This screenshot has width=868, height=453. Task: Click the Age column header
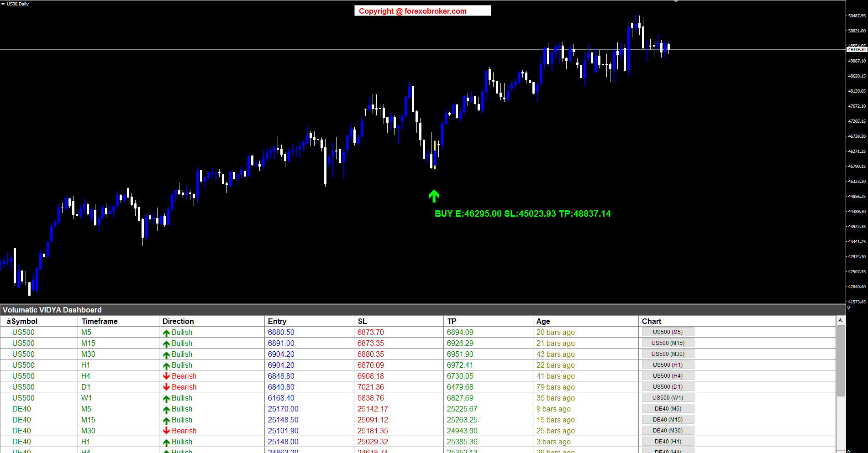pos(586,321)
